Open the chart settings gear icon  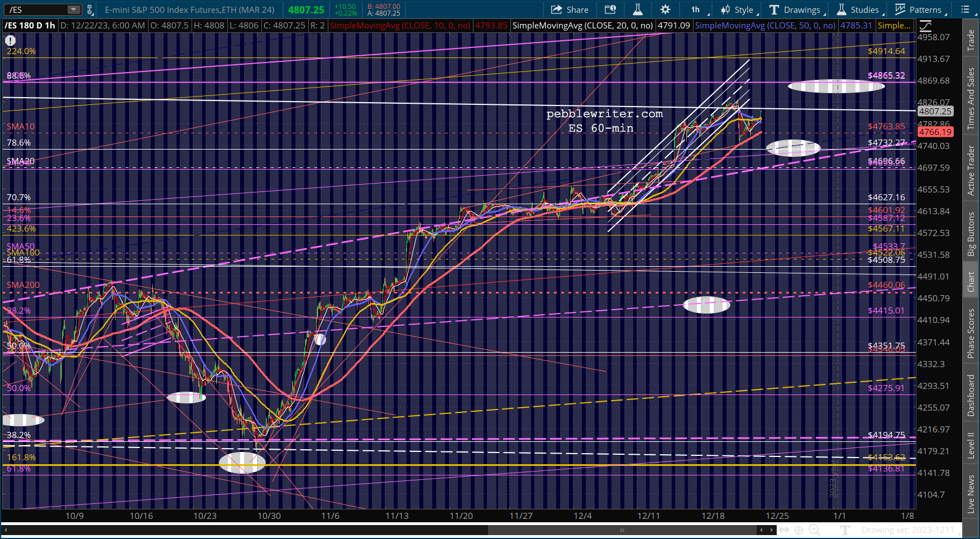665,9
